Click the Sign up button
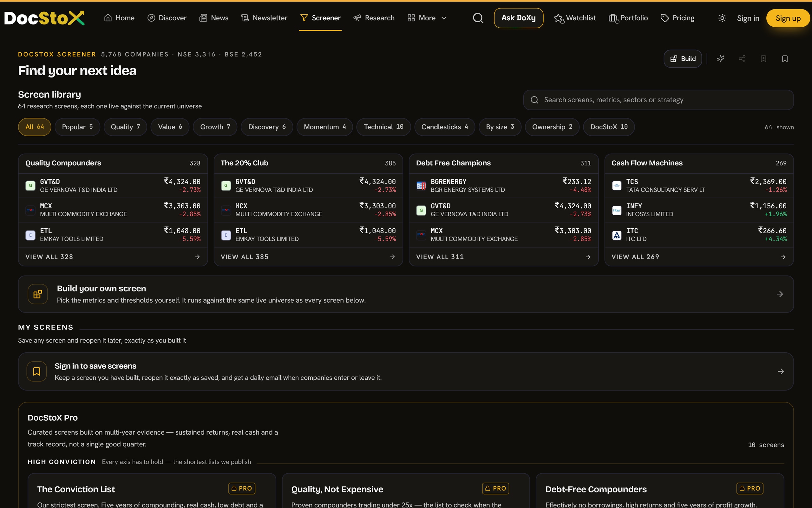812x508 pixels. pyautogui.click(x=788, y=18)
